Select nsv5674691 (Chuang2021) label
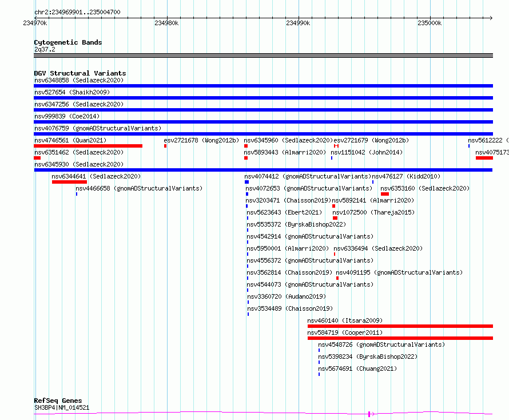 357,369
